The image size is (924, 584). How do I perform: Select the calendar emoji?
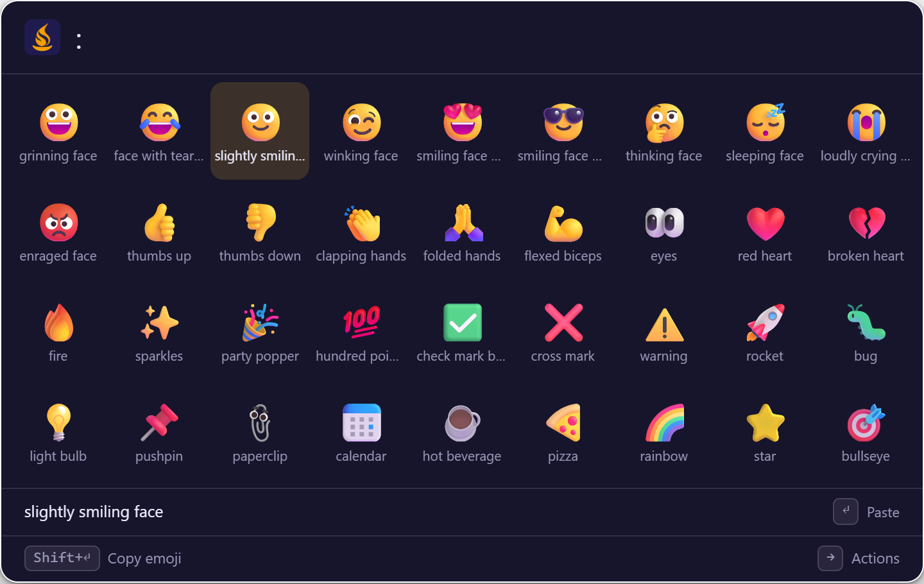361,431
